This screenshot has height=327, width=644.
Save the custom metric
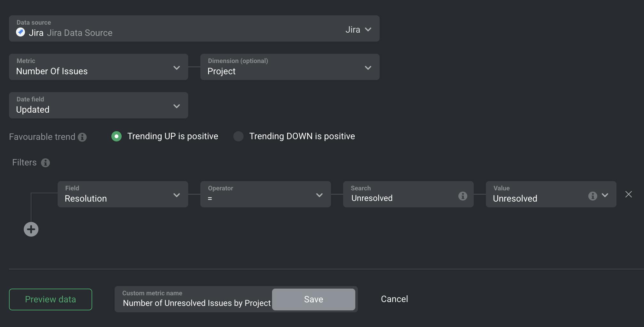[313, 299]
